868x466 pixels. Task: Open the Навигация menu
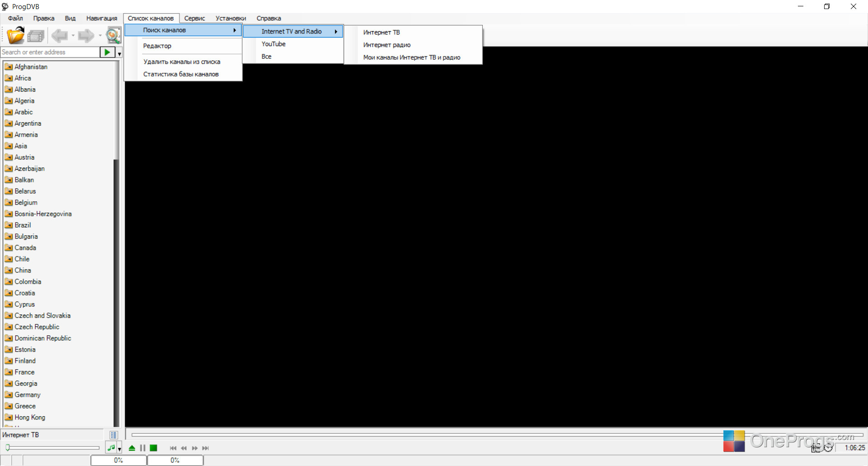tap(102, 18)
